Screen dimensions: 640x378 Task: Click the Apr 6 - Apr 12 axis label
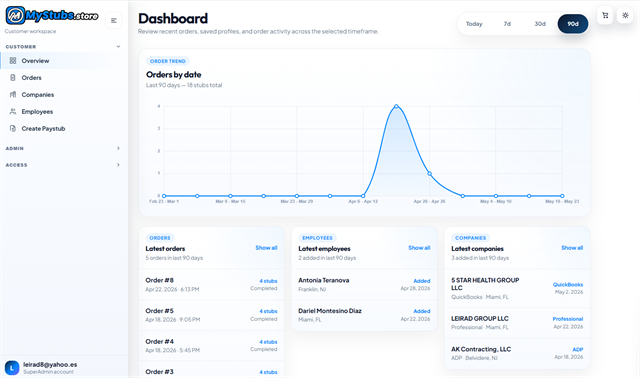point(363,201)
